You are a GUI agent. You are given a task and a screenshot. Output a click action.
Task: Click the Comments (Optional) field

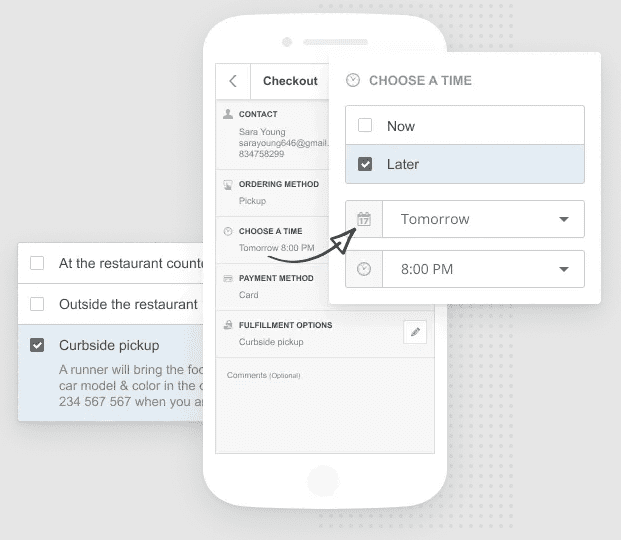(x=325, y=405)
